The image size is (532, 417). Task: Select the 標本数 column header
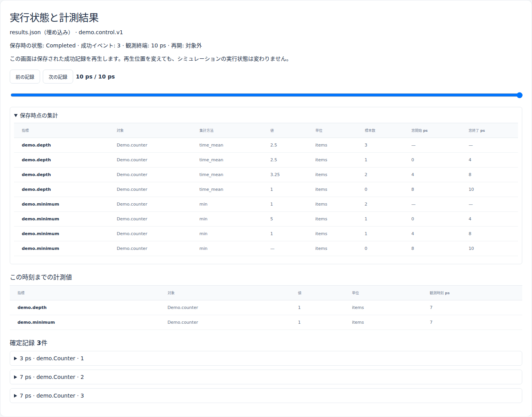tap(370, 131)
